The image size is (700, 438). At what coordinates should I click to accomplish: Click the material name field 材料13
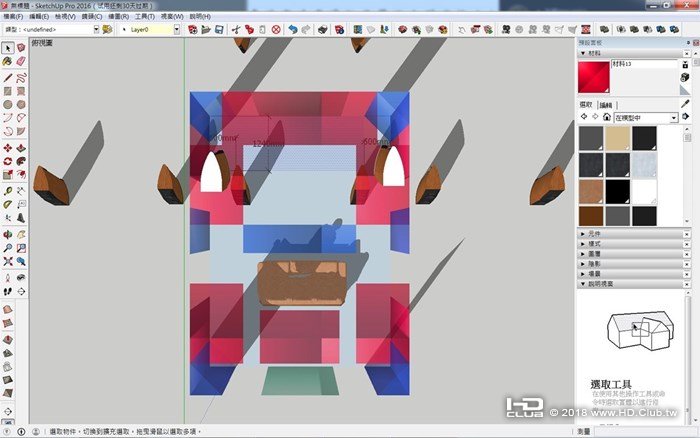pos(644,64)
